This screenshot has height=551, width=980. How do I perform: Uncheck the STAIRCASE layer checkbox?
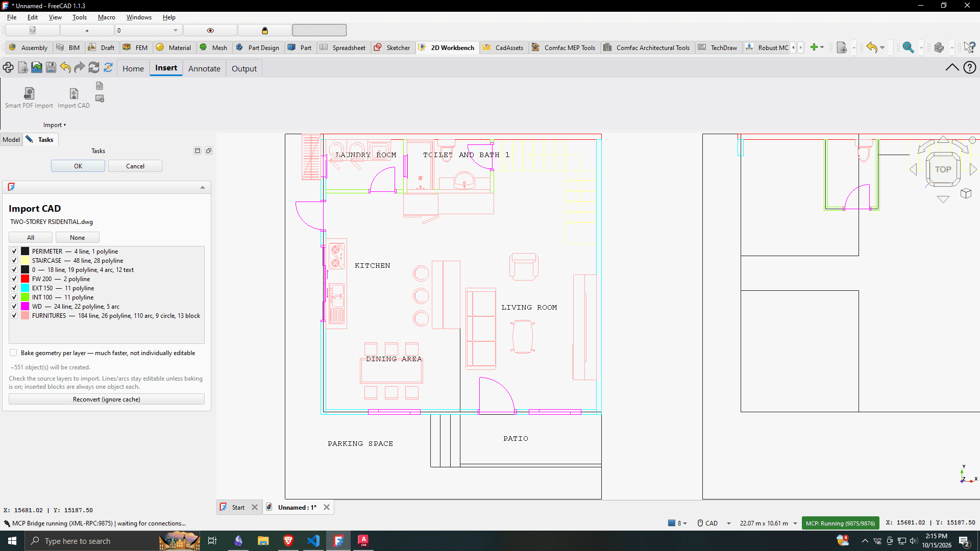pyautogui.click(x=14, y=261)
